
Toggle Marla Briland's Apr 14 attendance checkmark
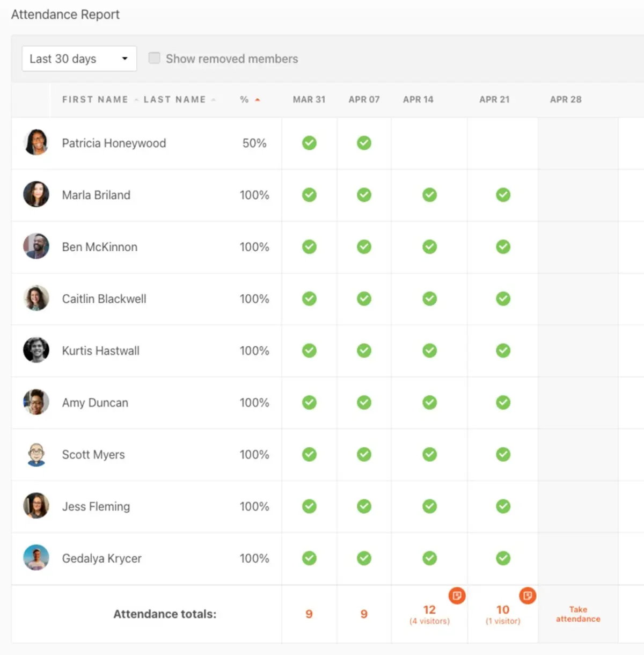tap(429, 195)
